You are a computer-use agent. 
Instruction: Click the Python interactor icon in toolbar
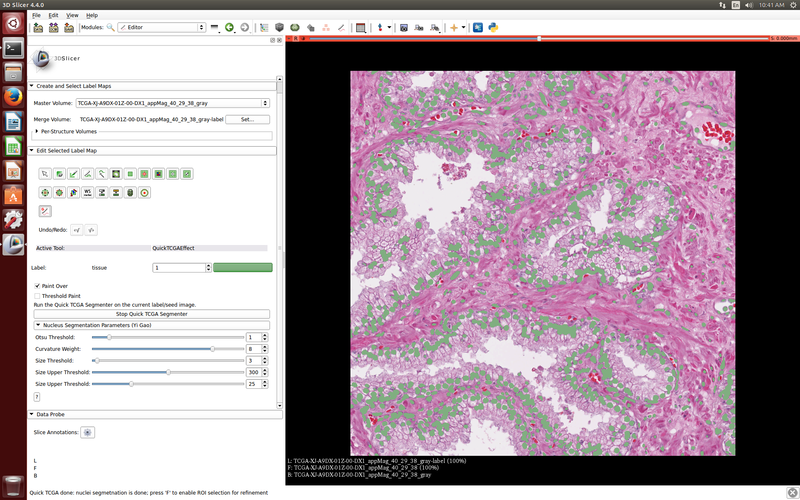493,27
